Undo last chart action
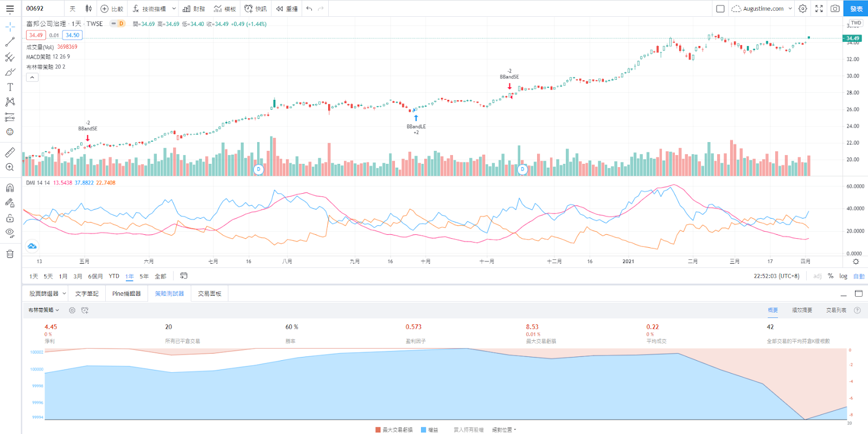The width and height of the screenshot is (868, 434). coord(309,9)
